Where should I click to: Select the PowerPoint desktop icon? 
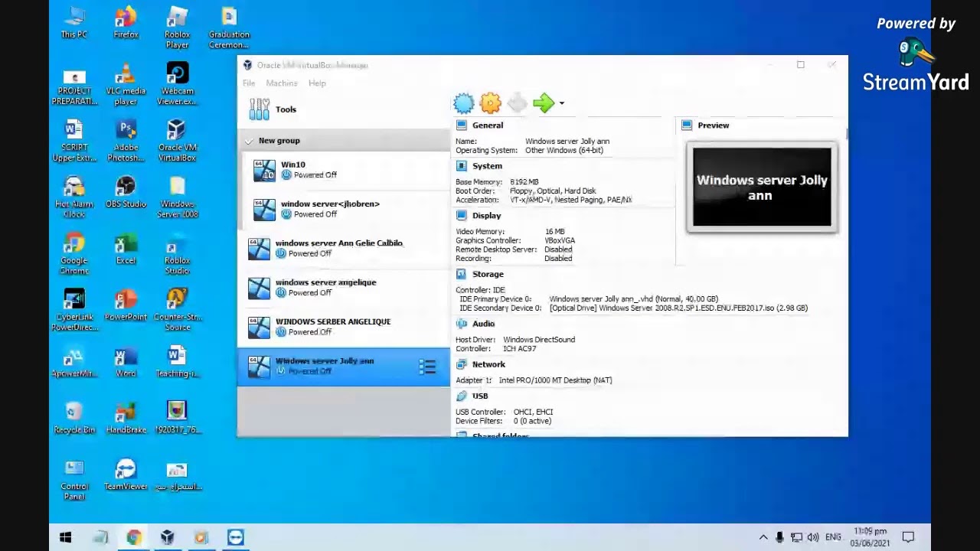click(x=126, y=305)
